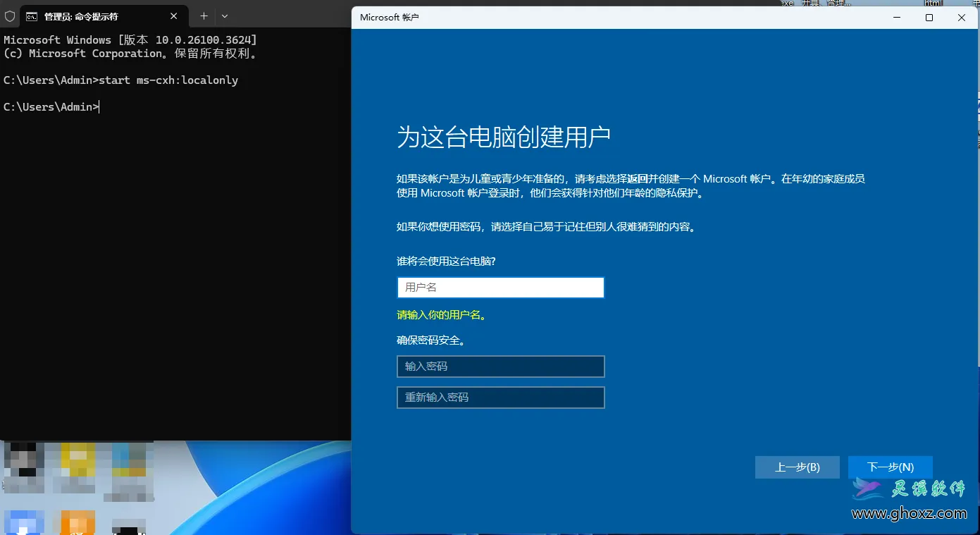Click the username input field
The width and height of the screenshot is (980, 535).
pyautogui.click(x=500, y=288)
